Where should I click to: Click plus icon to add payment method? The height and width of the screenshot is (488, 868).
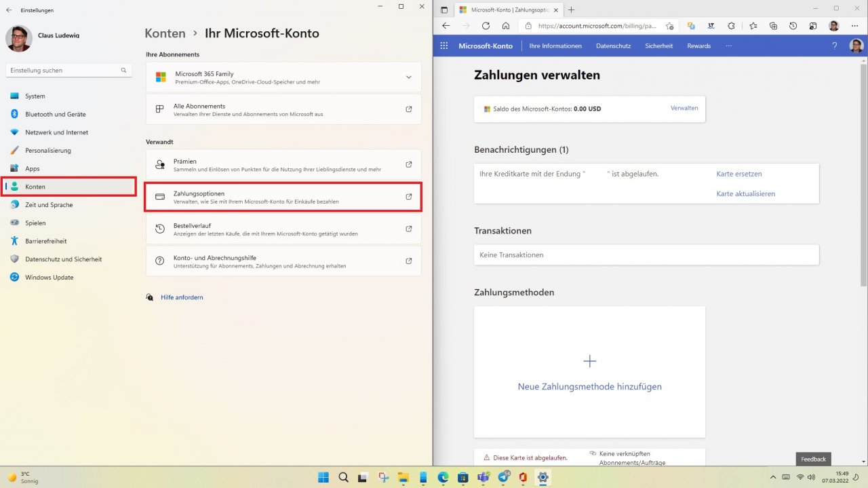[x=589, y=361]
